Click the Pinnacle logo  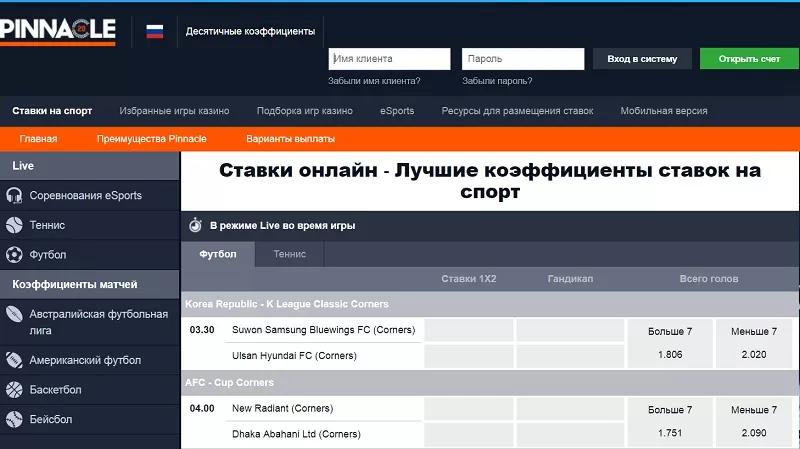pyautogui.click(x=58, y=31)
